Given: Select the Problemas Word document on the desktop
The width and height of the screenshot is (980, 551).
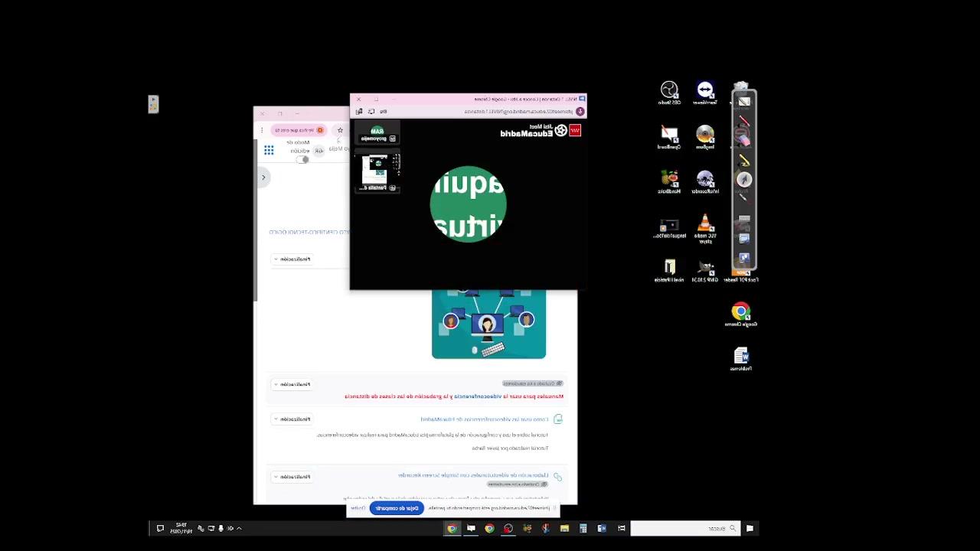Looking at the screenshot, I should click(740, 359).
